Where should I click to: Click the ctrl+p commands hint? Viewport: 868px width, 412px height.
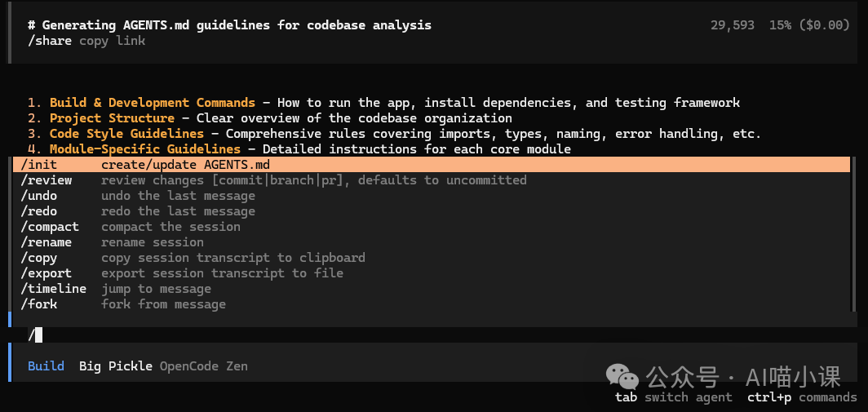802,397
